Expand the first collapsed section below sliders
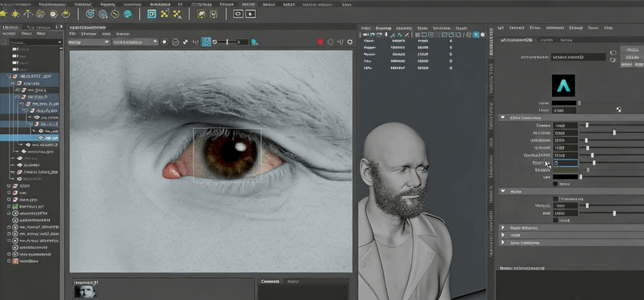This screenshot has width=644, height=300. [x=503, y=228]
